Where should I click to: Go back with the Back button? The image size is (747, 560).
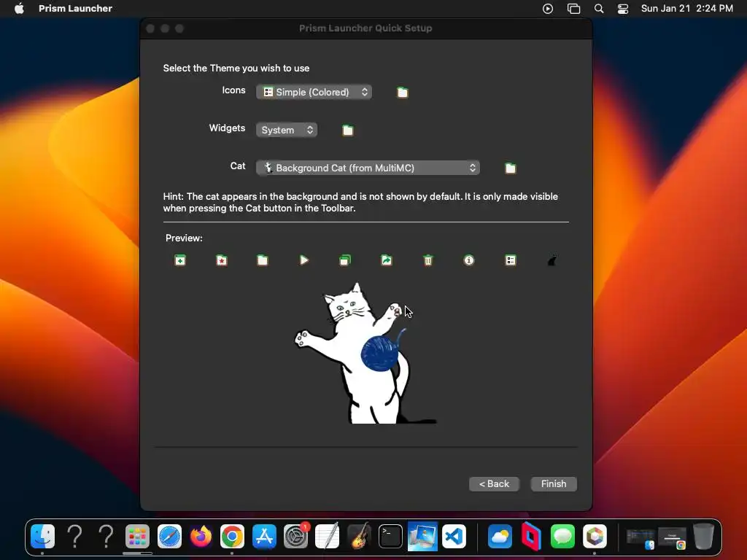coord(494,484)
